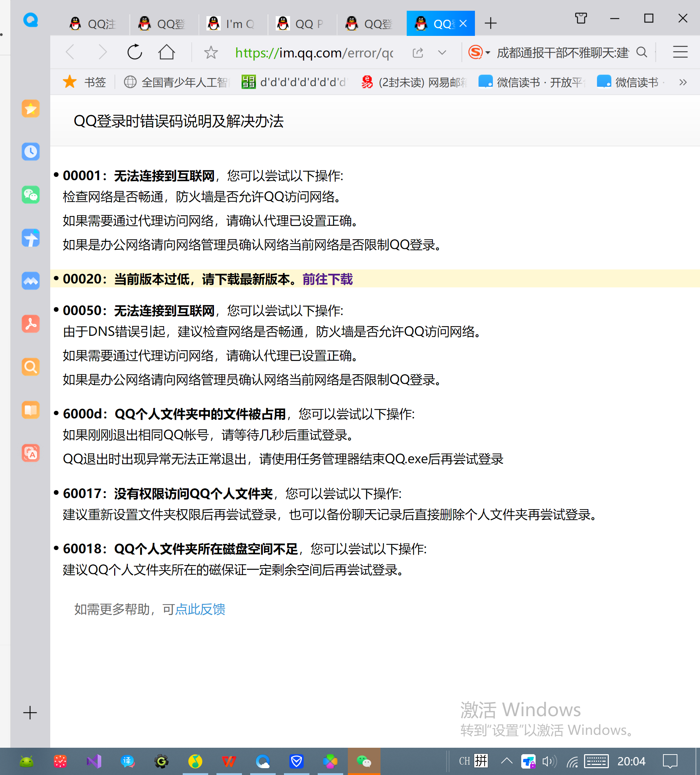Open the green Android emulator taskbar icon
The height and width of the screenshot is (775, 700).
pos(27,761)
